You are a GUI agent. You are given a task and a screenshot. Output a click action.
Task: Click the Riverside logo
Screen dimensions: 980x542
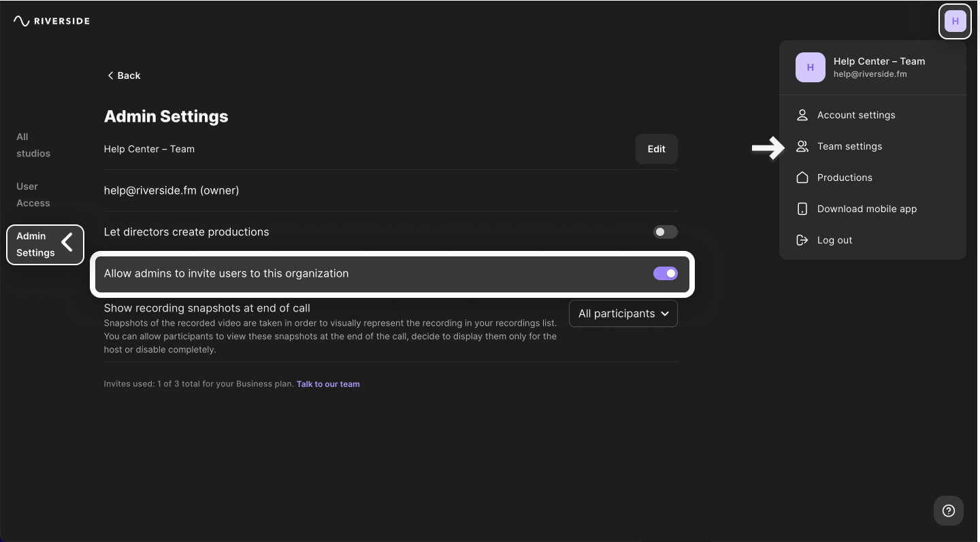click(52, 21)
